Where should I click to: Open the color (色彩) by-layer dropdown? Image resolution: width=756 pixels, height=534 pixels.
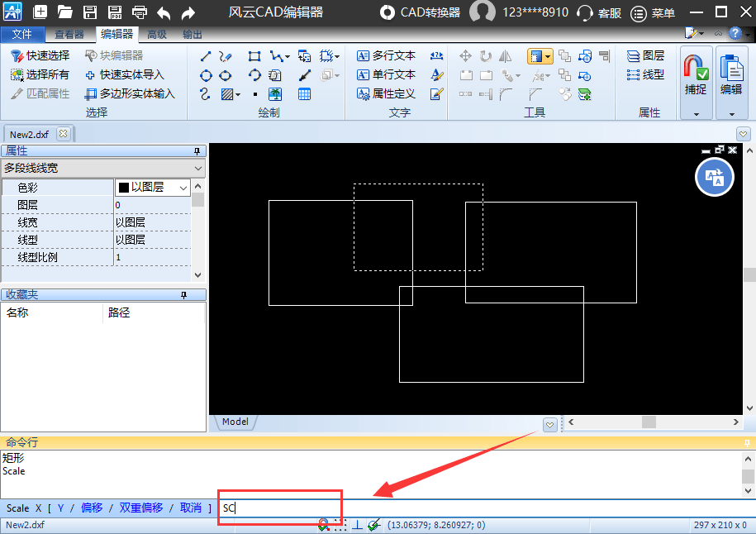(x=183, y=188)
